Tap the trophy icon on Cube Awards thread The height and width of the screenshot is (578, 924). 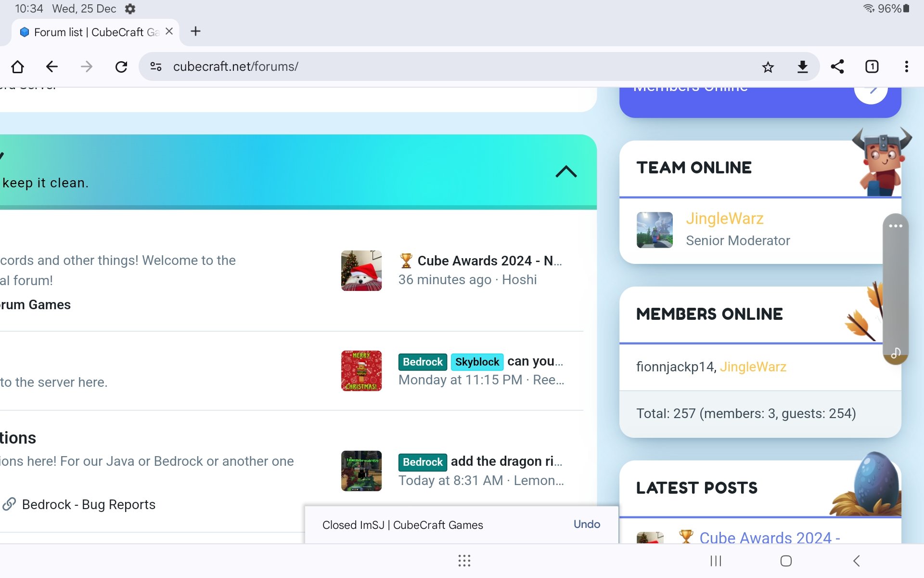pyautogui.click(x=406, y=261)
